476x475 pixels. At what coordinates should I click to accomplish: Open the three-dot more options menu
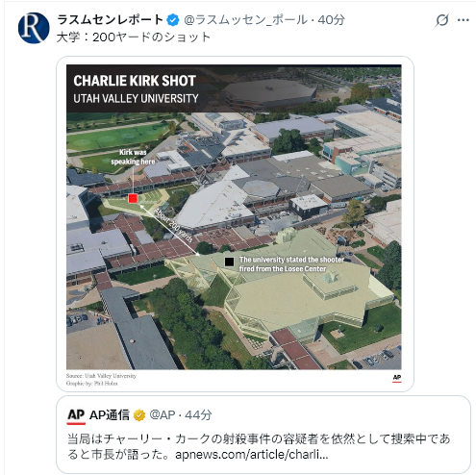pos(463,20)
